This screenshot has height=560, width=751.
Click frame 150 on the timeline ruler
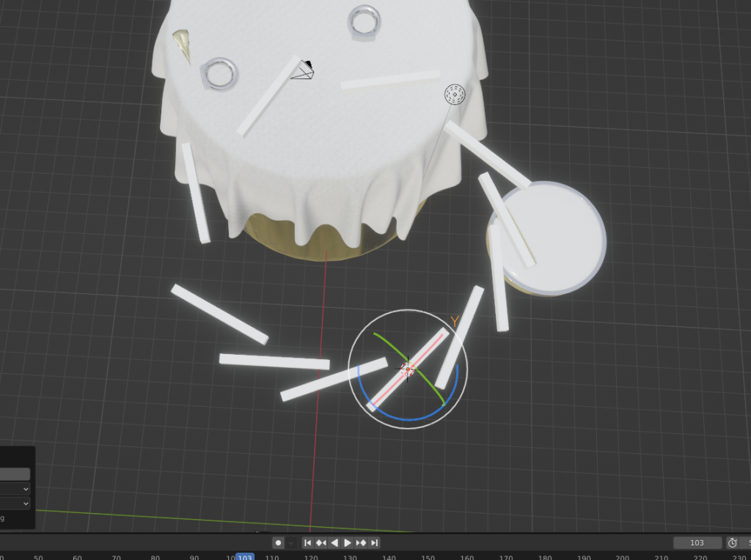coord(427,557)
